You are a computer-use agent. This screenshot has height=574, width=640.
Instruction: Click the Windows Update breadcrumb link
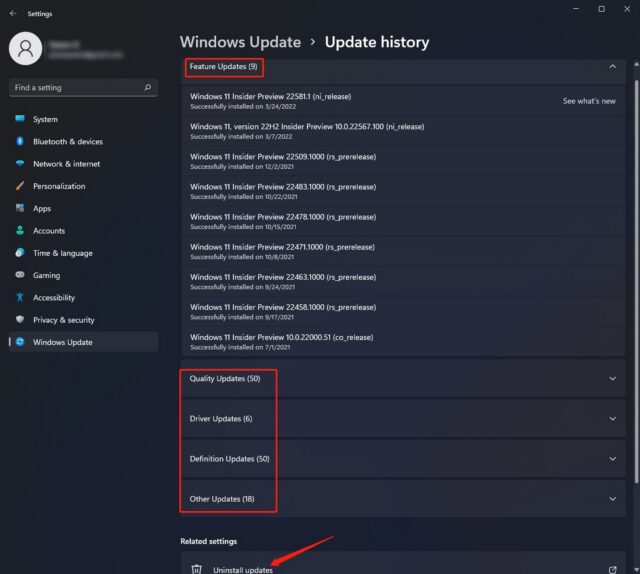coord(240,42)
